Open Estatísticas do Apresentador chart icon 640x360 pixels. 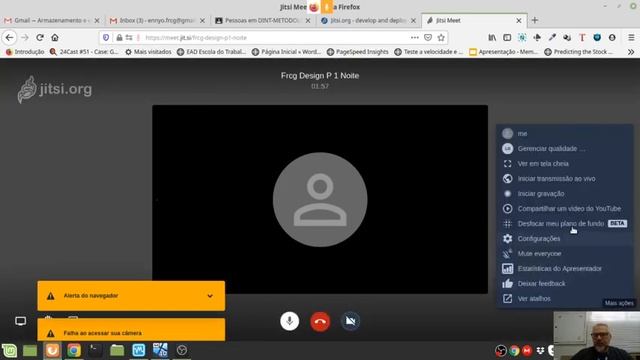tap(507, 269)
